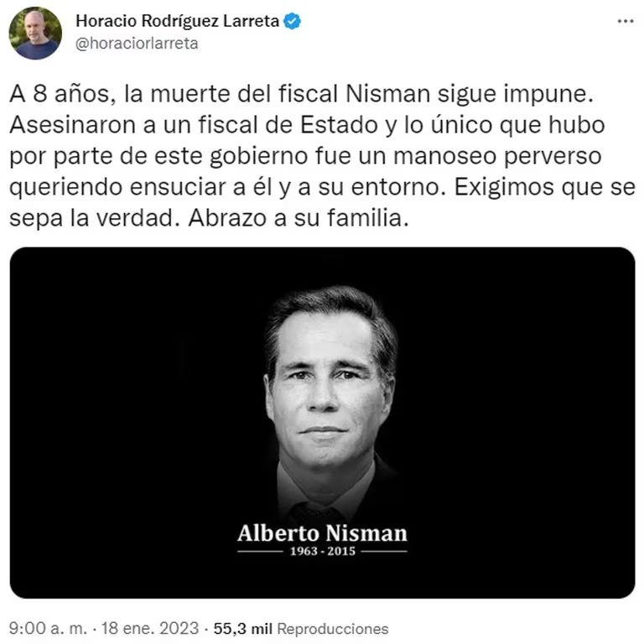Screen dimensions: 644x644
Task: Click the line starting 'queriendo ensuciar a él'
Action: pos(322,187)
